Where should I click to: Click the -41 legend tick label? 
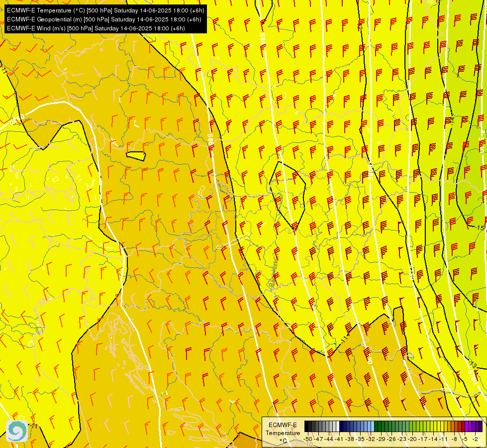[x=339, y=439]
